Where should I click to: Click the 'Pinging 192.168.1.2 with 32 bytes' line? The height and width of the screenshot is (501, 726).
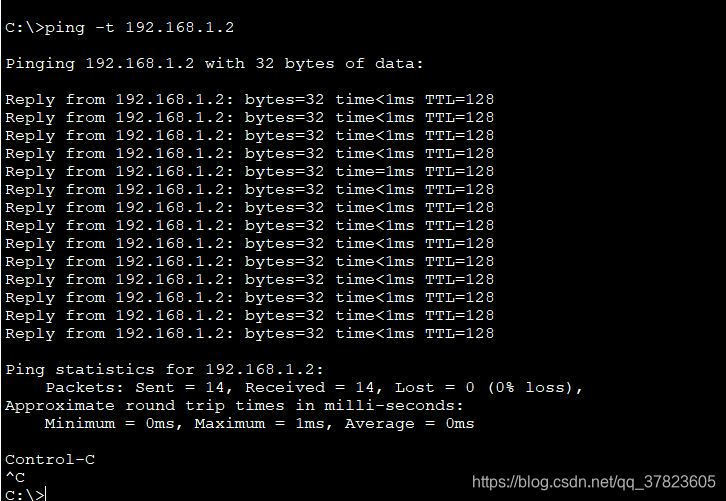[x=214, y=64]
